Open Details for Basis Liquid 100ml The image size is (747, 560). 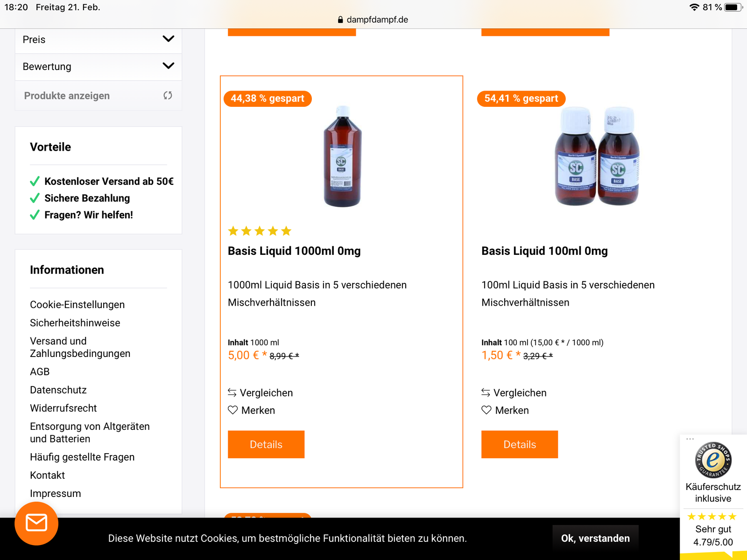[x=520, y=444]
